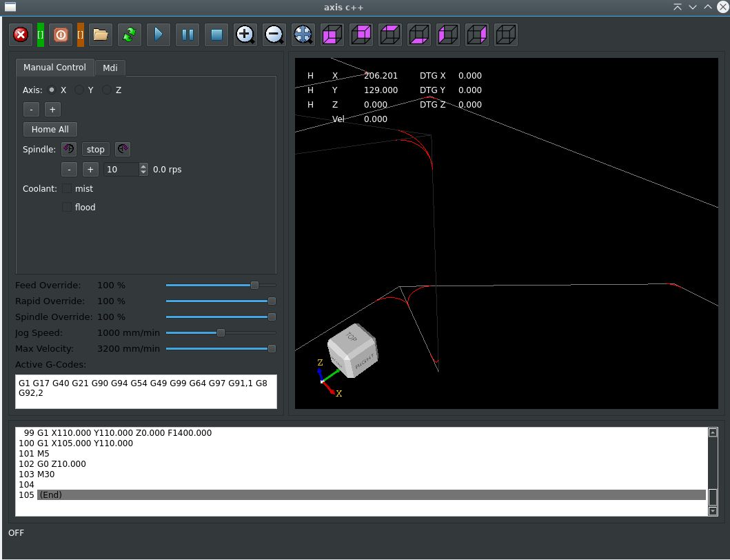Pause the running program
The image size is (730, 560).
click(x=187, y=34)
